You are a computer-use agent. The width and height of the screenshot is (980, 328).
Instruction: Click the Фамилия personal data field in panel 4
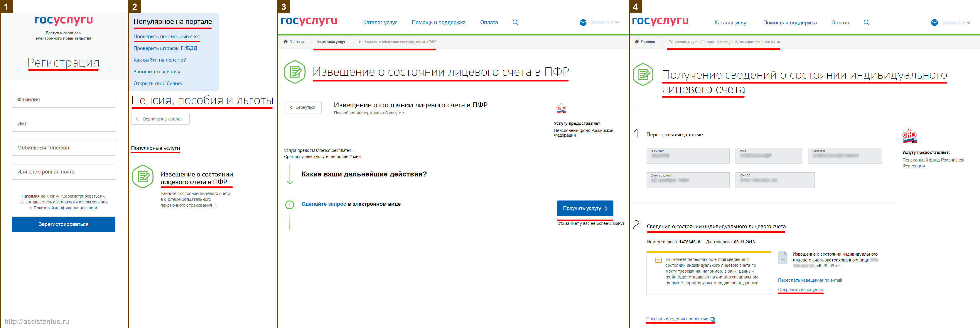point(688,155)
